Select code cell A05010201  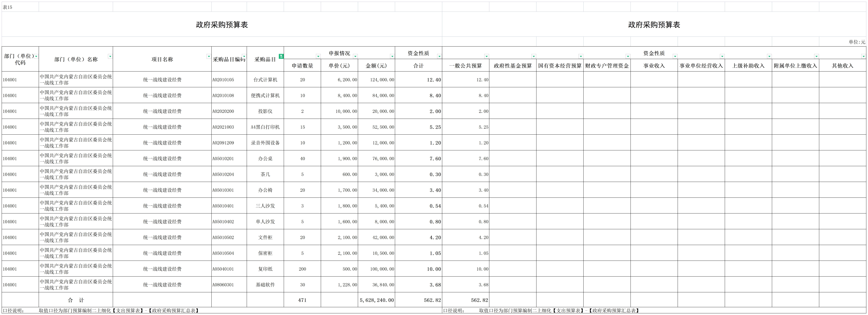tap(229, 158)
